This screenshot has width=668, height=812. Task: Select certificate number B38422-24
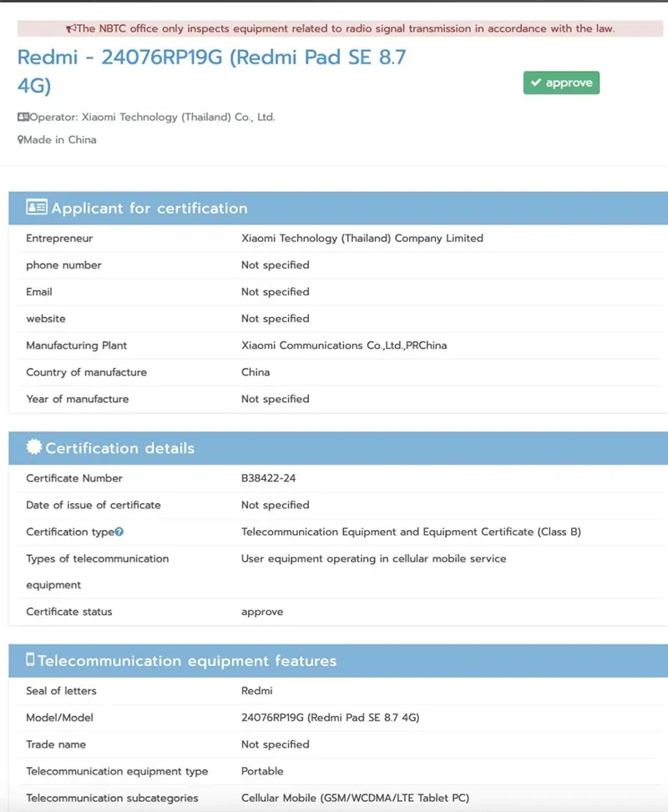coord(268,478)
